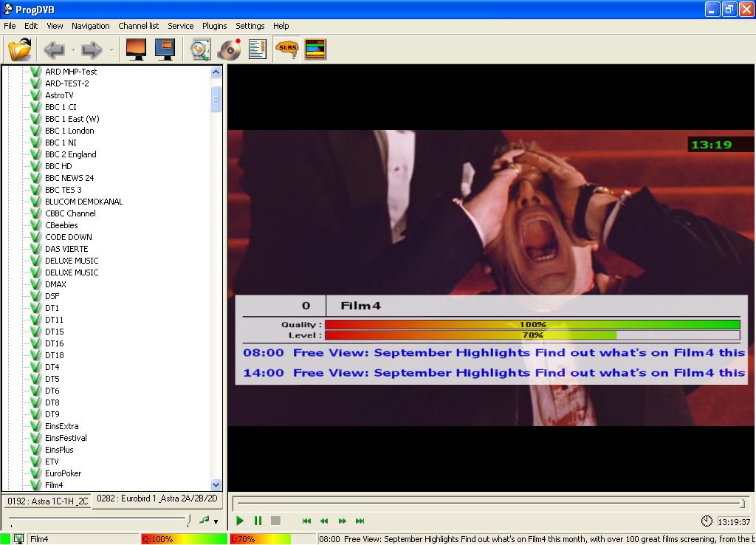Open the information page icon
Screen dimensions: 756x545
coord(258,49)
